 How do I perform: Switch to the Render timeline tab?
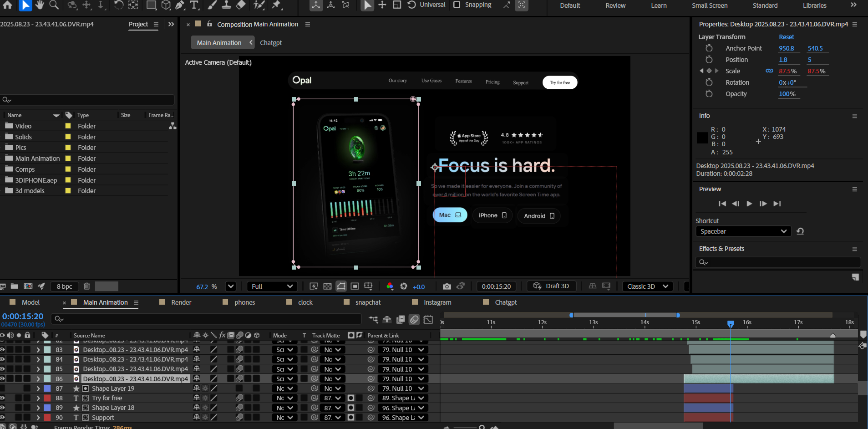(181, 302)
